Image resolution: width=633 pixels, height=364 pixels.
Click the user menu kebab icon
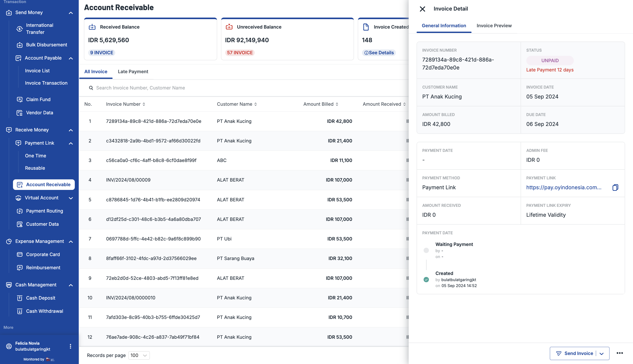coord(70,346)
